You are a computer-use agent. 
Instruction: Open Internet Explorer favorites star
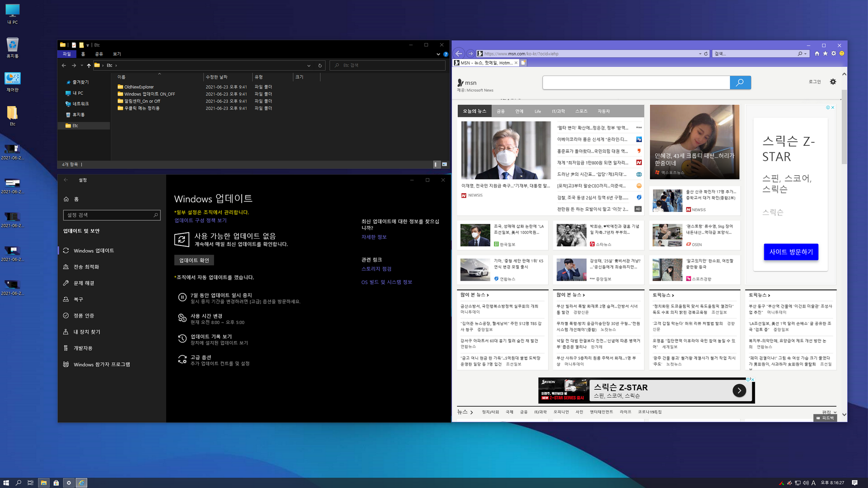[x=825, y=54]
